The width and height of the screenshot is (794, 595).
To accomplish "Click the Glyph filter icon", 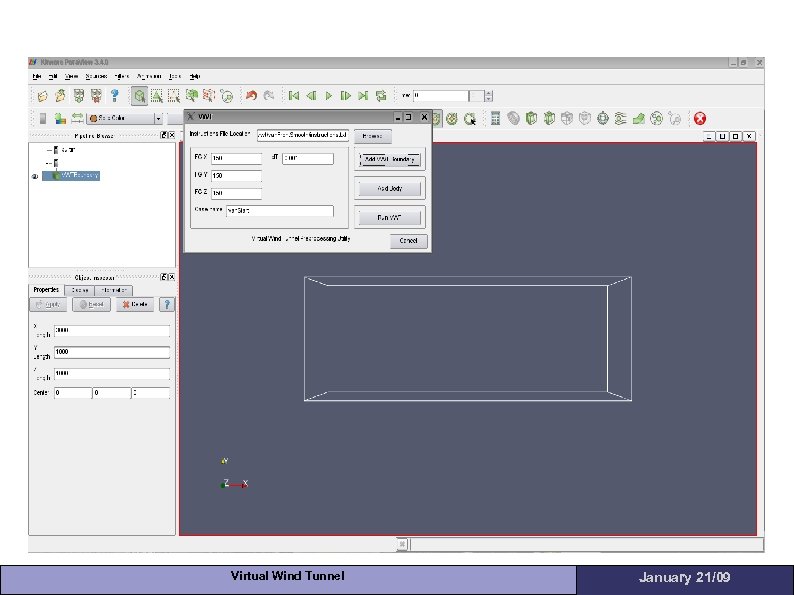I will pos(603,118).
